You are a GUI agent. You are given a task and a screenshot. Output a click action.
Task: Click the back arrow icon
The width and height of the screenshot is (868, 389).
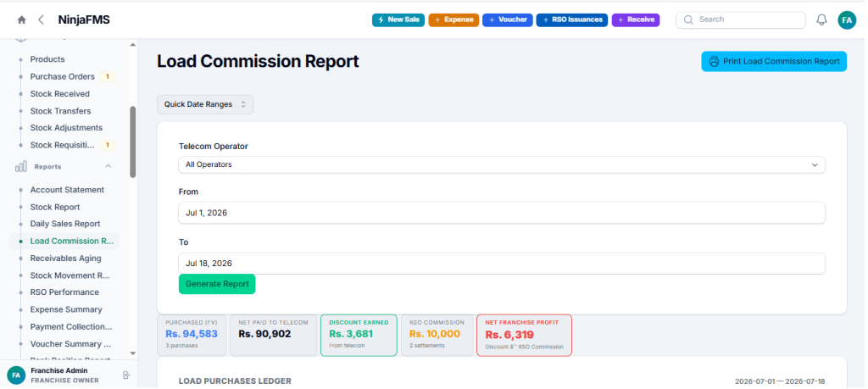41,20
